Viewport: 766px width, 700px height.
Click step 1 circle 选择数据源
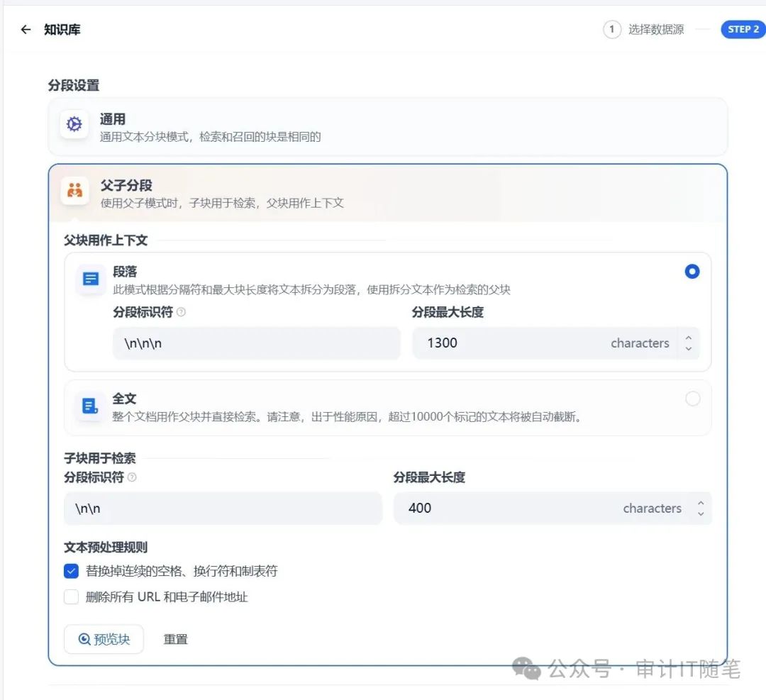tap(611, 29)
